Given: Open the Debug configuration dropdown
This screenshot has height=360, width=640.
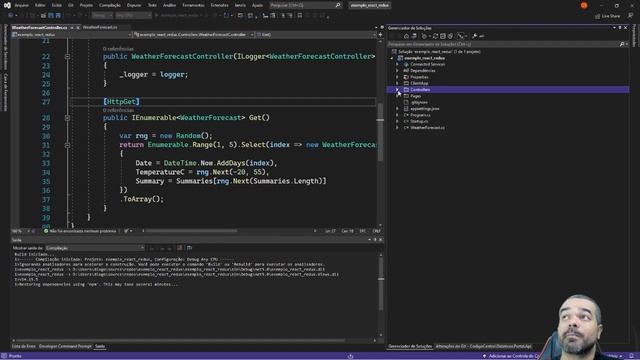Looking at the screenshot, I should [102, 16].
